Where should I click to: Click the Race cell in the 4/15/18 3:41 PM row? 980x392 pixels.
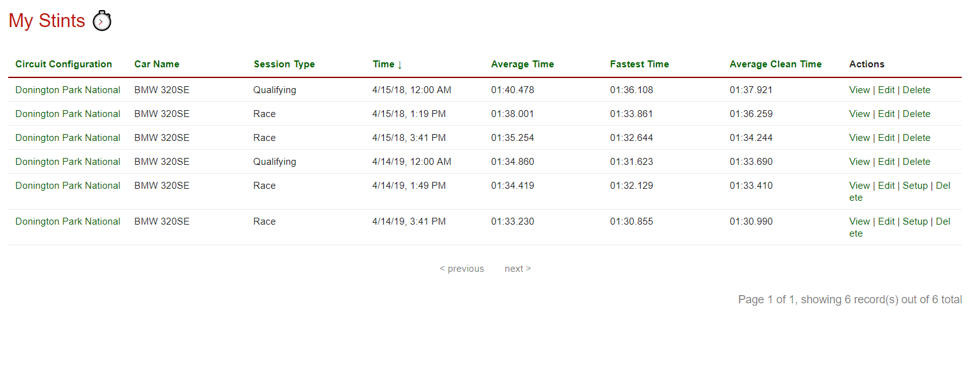264,138
